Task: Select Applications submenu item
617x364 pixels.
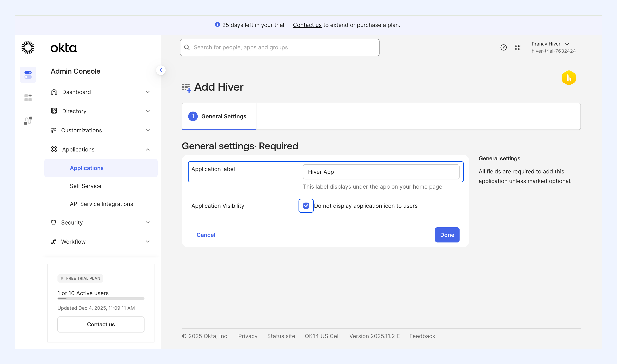Action: coord(101,168)
